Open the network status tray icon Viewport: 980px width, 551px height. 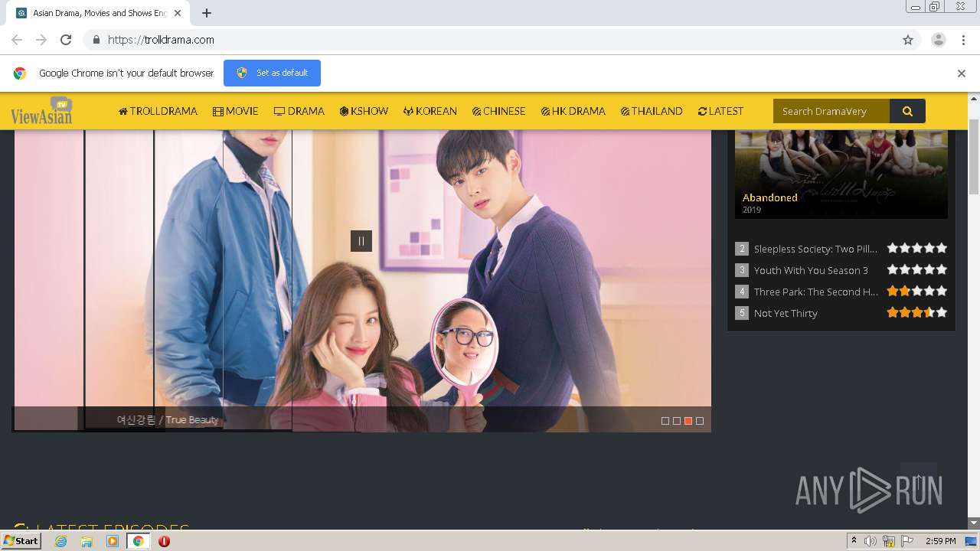(889, 541)
